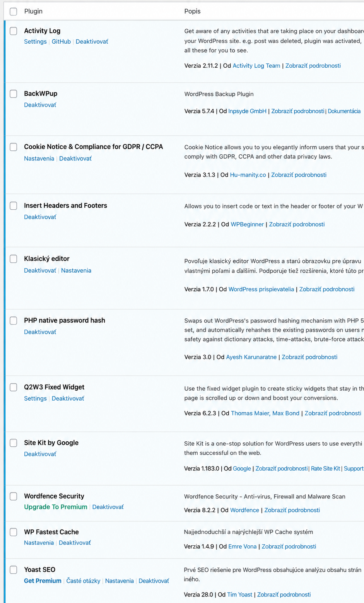Check the BackWPup plugin checkbox
The height and width of the screenshot is (603, 364).
click(14, 94)
